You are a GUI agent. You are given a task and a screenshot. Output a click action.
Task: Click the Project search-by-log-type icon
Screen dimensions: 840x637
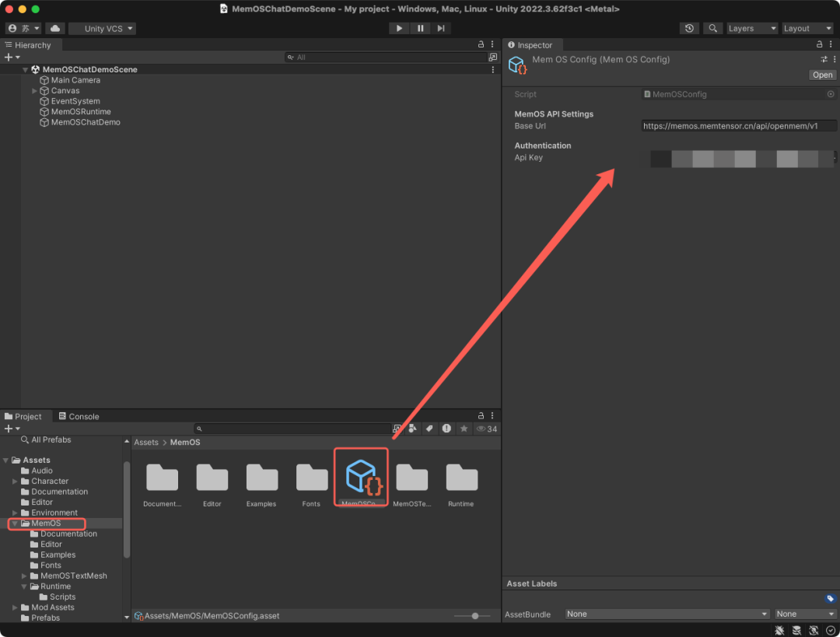446,429
